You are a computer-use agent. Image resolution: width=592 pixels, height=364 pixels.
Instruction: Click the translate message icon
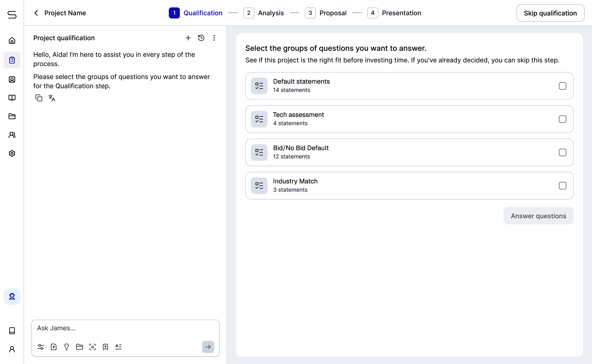point(52,98)
